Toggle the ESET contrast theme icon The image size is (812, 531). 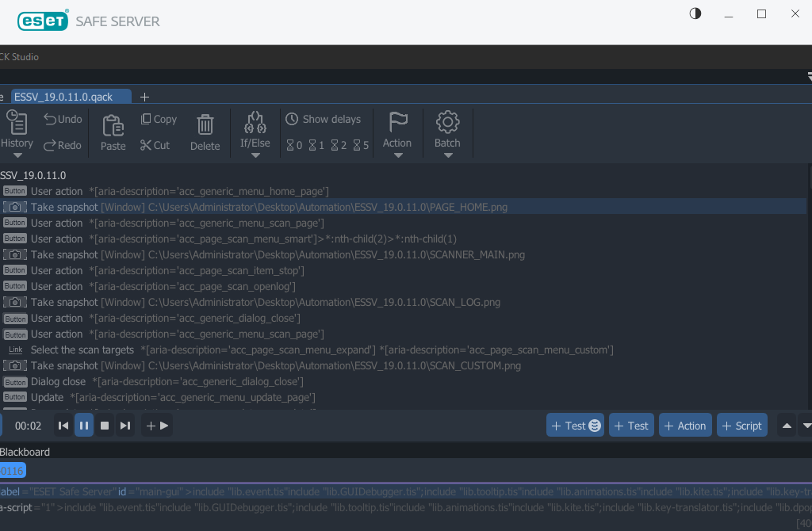click(695, 13)
